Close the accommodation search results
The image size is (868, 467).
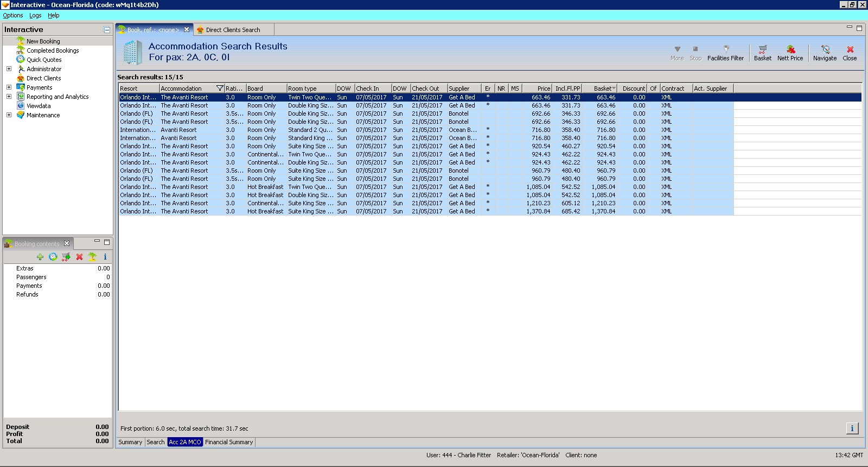point(850,53)
